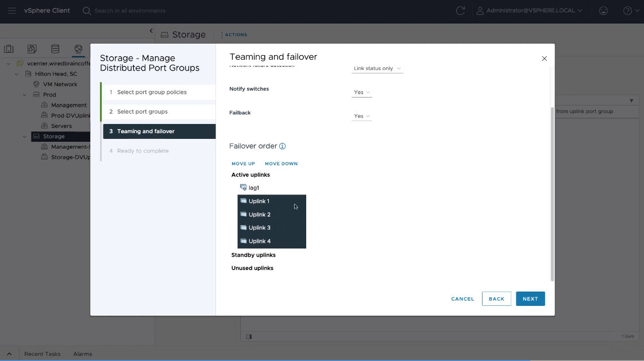Screen dimensions: 644x361
Task: Click the Failover order info icon
Action: pyautogui.click(x=282, y=146)
